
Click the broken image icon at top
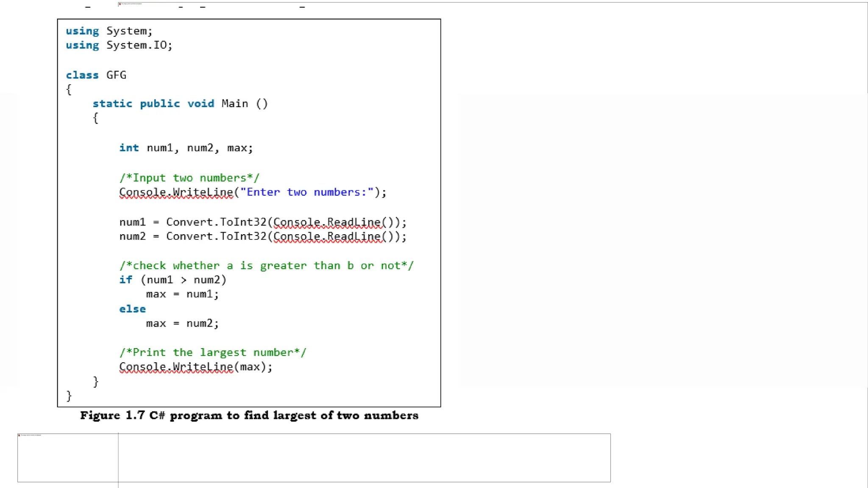[x=120, y=4]
